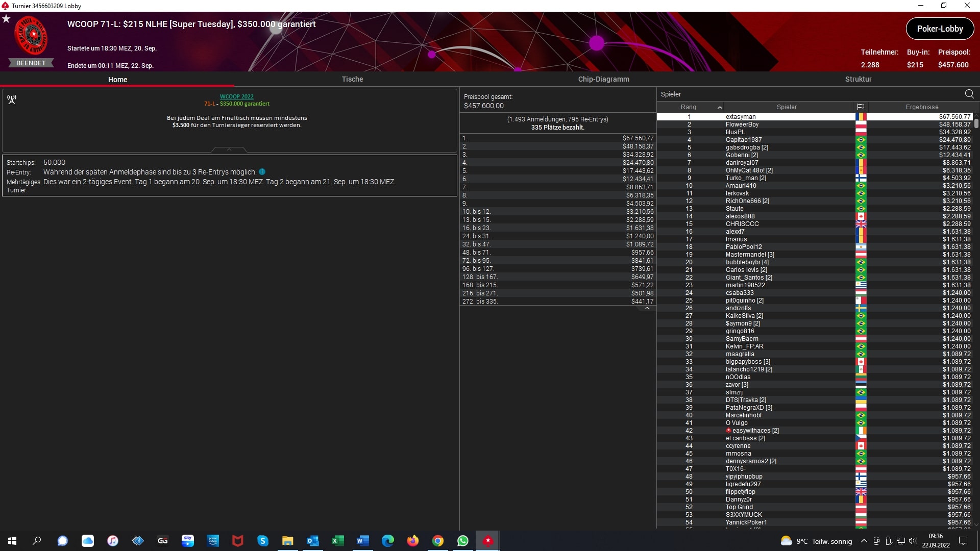Open WhatsApp from the taskbar
Screen dimensions: 980x551
pyautogui.click(x=463, y=541)
